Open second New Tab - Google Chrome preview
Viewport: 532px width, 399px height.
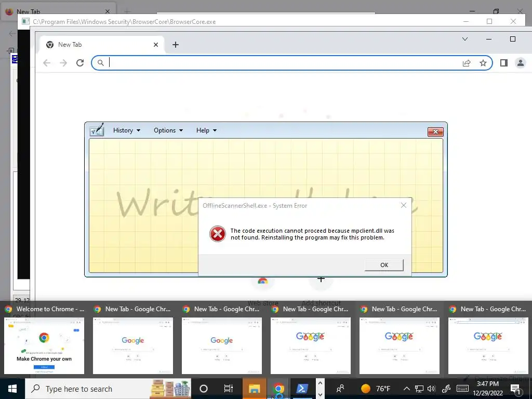222,340
